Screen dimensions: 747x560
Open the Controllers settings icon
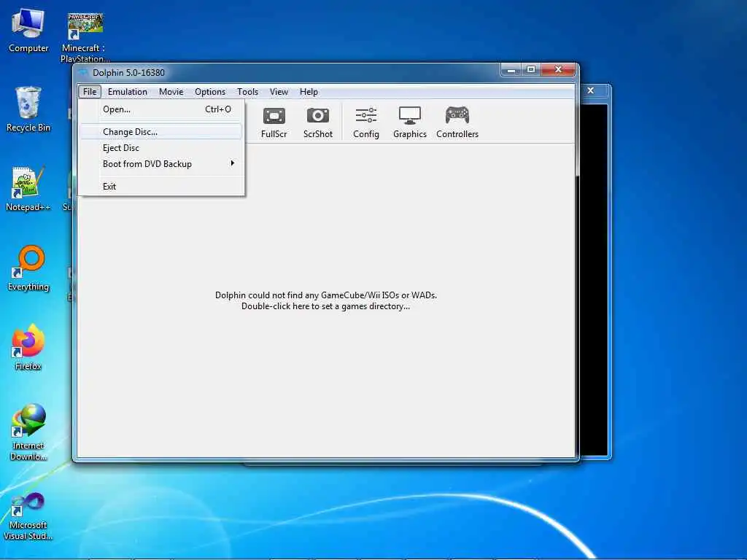pos(457,122)
